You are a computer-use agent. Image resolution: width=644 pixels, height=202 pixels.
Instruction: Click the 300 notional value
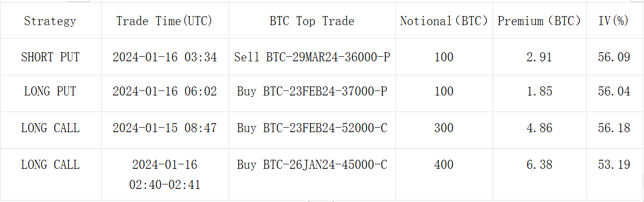pyautogui.click(x=444, y=128)
